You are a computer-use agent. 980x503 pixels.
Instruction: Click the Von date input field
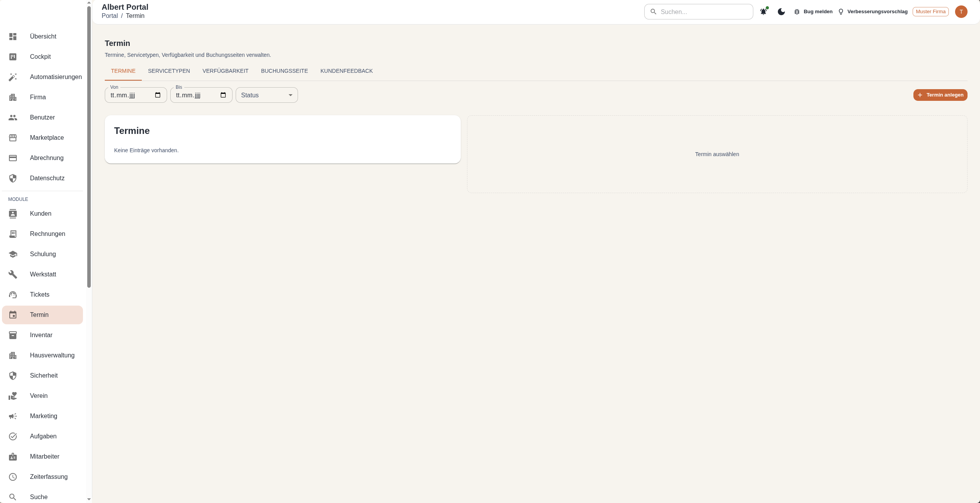pyautogui.click(x=136, y=95)
